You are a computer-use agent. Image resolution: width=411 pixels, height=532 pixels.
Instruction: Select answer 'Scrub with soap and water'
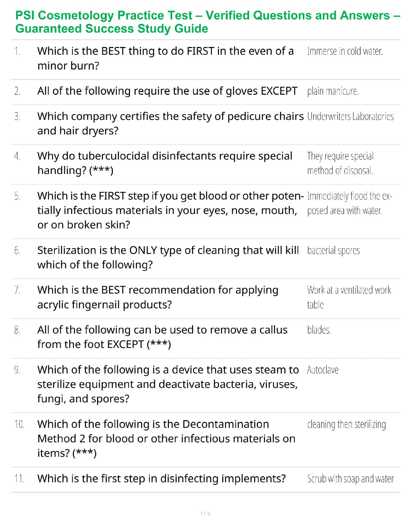click(350, 479)
